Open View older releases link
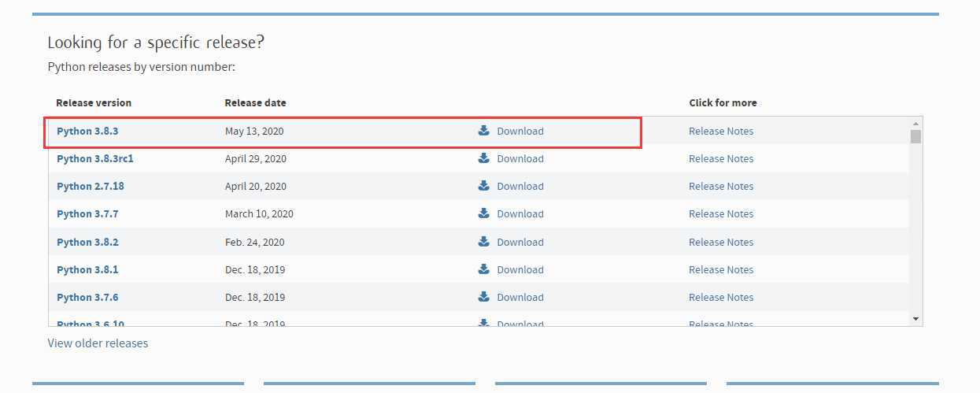The image size is (980, 393). tap(98, 343)
